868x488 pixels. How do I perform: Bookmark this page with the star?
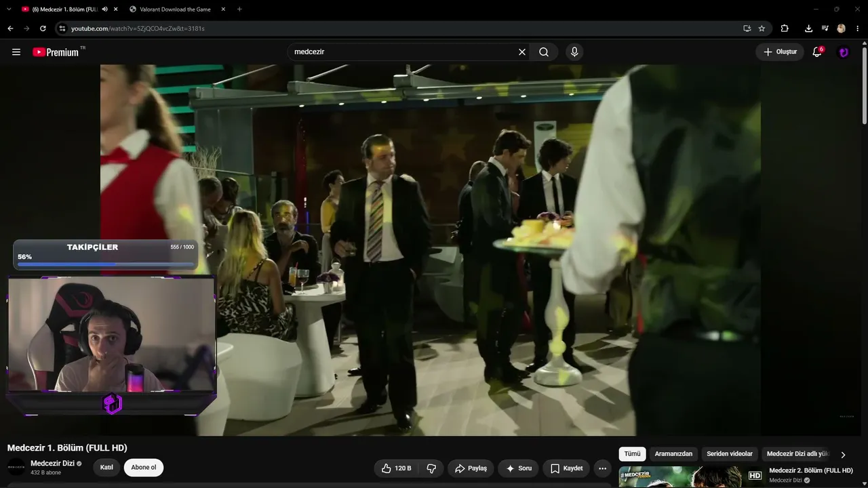click(762, 28)
